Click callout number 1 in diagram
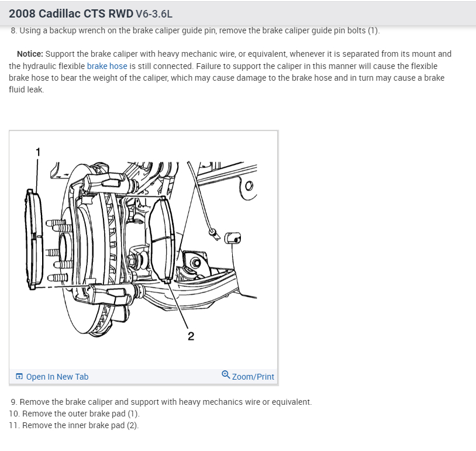The height and width of the screenshot is (451, 476). pos(38,152)
